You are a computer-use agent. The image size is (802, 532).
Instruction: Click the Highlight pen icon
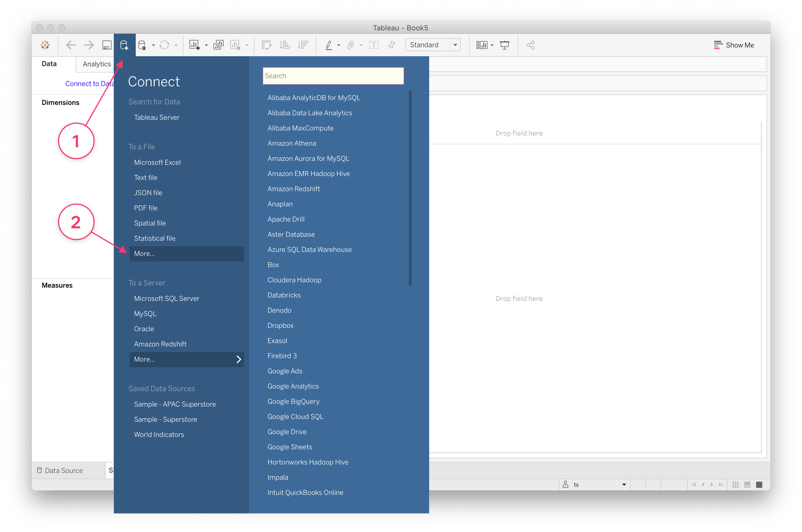pyautogui.click(x=329, y=45)
